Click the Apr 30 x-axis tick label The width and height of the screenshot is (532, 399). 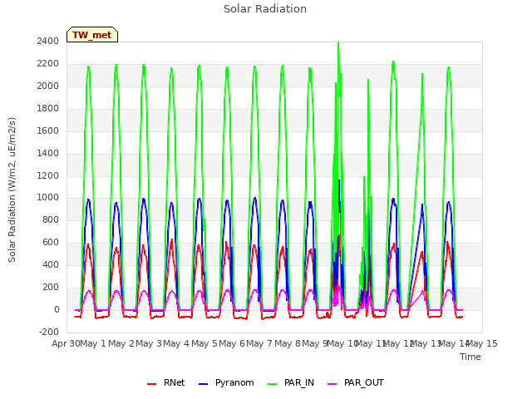(66, 343)
